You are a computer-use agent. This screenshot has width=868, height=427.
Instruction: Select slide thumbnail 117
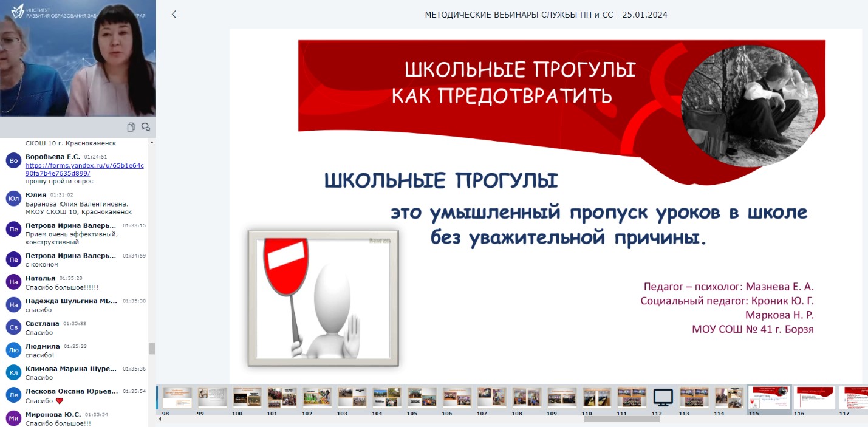click(853, 398)
